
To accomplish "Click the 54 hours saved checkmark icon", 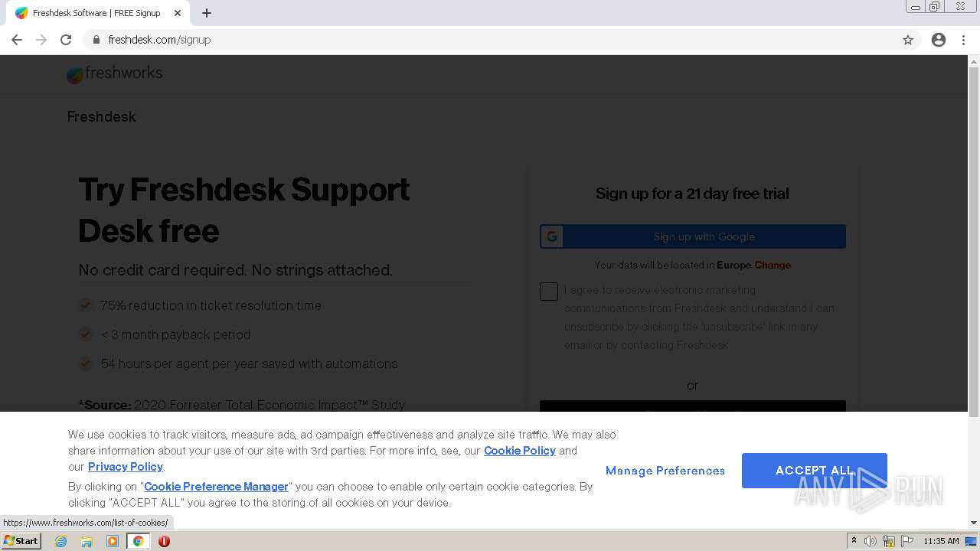I will click(x=86, y=364).
